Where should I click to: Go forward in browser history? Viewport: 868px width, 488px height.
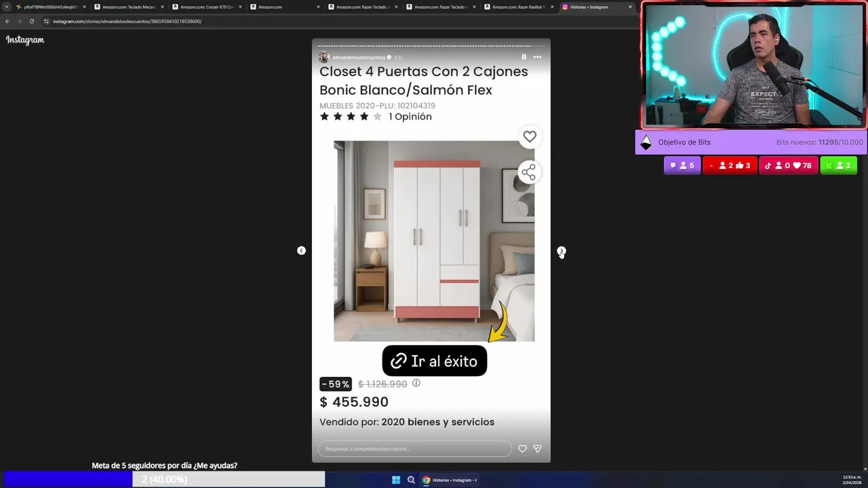pos(19,21)
